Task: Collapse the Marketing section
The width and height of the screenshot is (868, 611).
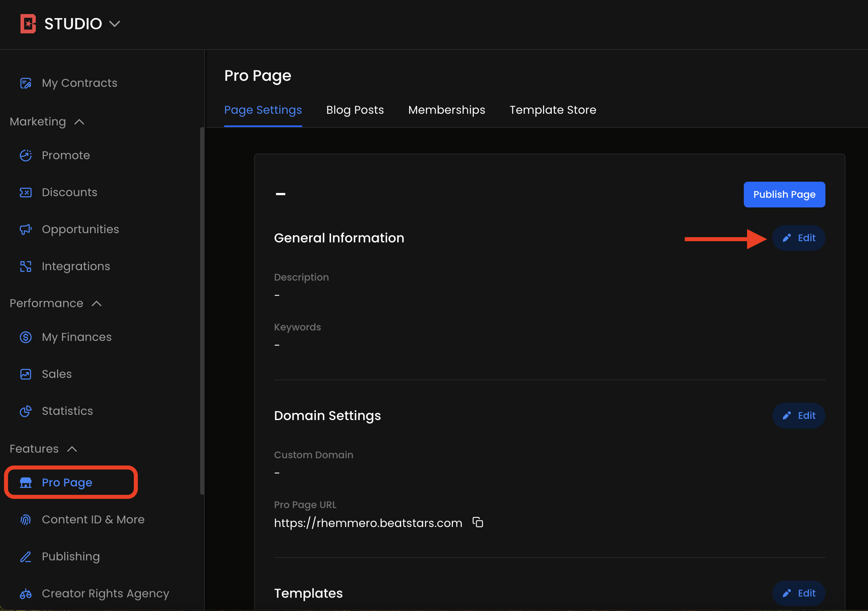Action: click(x=80, y=122)
